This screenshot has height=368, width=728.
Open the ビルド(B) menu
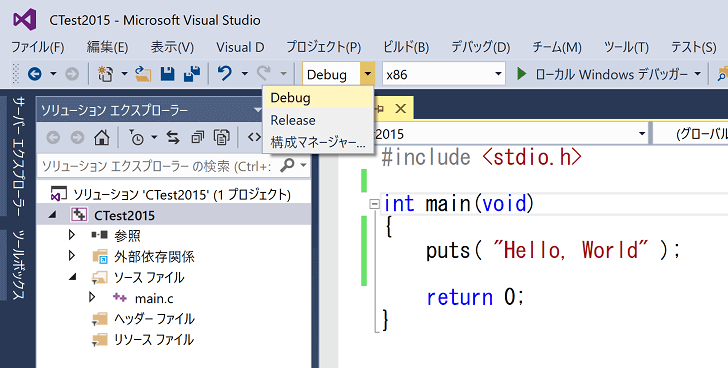pos(406,47)
